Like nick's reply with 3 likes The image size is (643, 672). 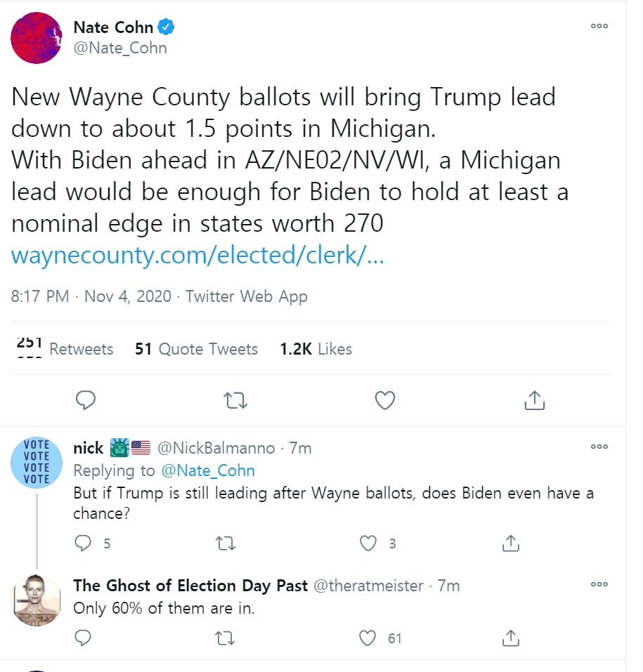click(368, 543)
